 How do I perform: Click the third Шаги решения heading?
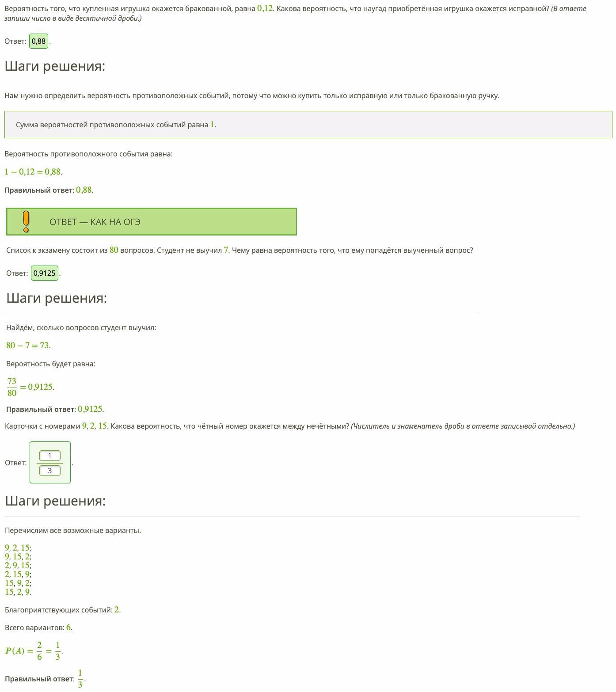(x=55, y=501)
